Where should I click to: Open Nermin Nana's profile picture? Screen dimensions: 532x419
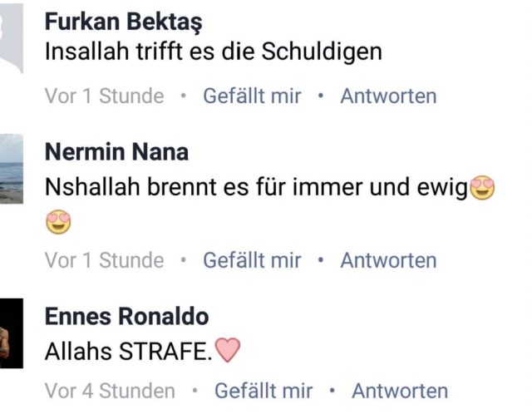point(11,169)
